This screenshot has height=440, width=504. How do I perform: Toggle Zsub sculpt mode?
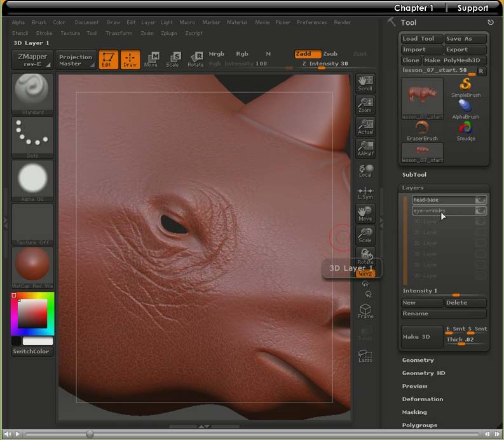[330, 53]
